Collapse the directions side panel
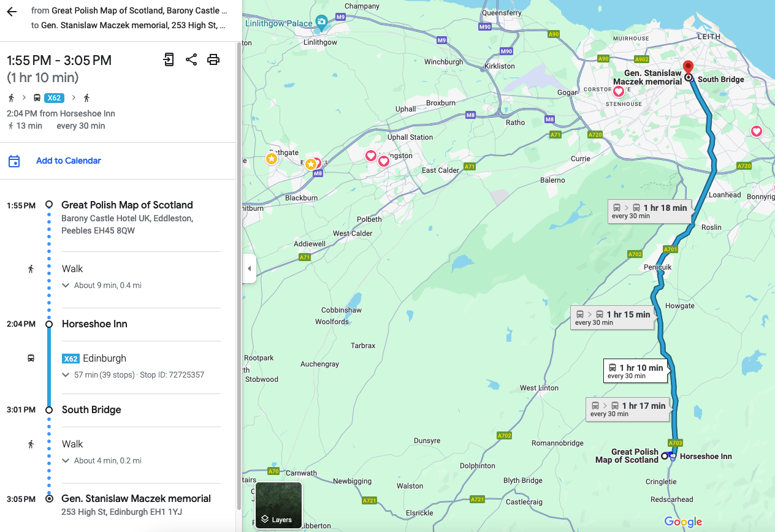The image size is (775, 532). [249, 268]
